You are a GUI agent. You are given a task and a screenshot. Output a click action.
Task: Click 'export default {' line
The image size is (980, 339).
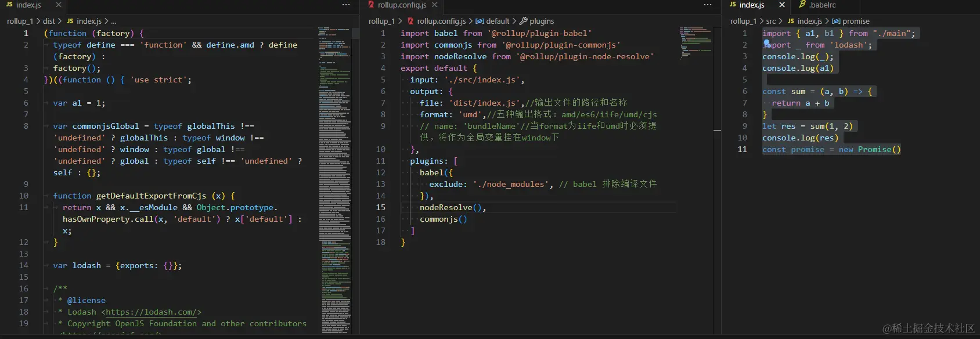click(438, 68)
